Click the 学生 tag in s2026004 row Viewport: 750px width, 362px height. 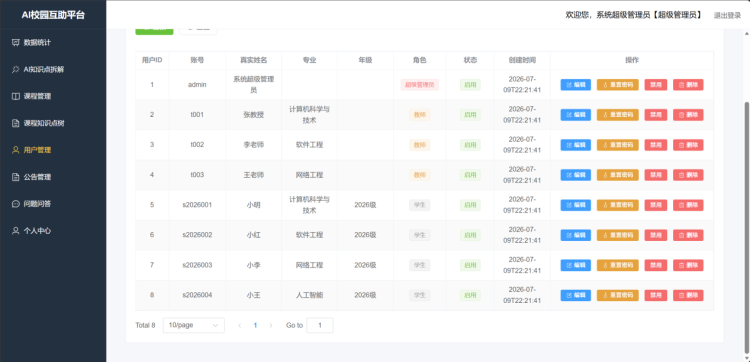pyautogui.click(x=419, y=296)
